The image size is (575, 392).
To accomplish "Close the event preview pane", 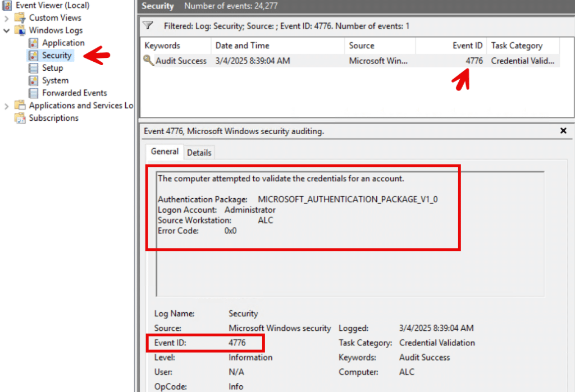I will coord(563,130).
